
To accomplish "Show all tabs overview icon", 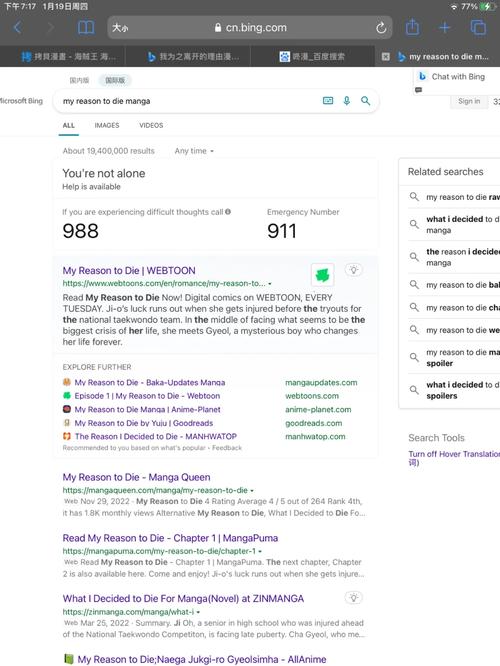I will point(478,28).
